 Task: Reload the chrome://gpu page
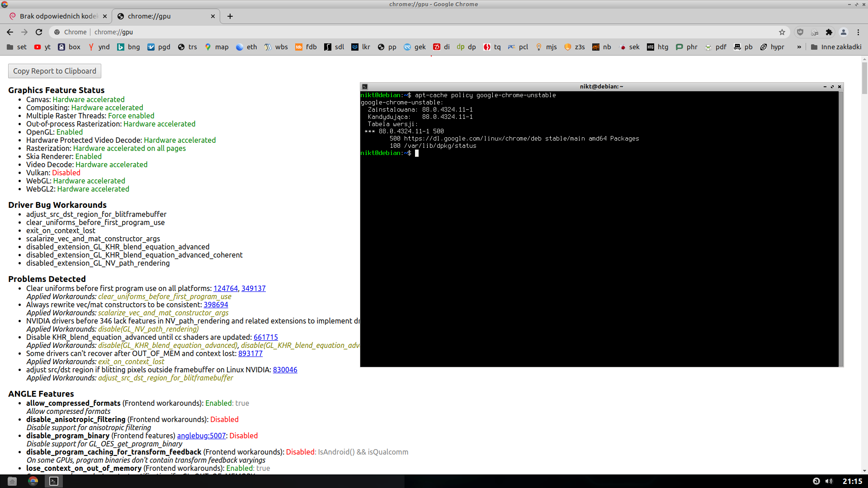tap(39, 32)
